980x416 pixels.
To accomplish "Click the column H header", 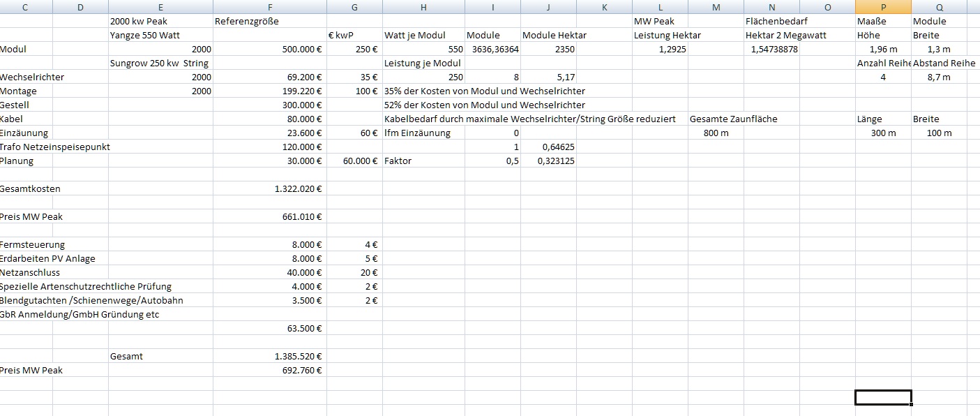I will [x=423, y=7].
